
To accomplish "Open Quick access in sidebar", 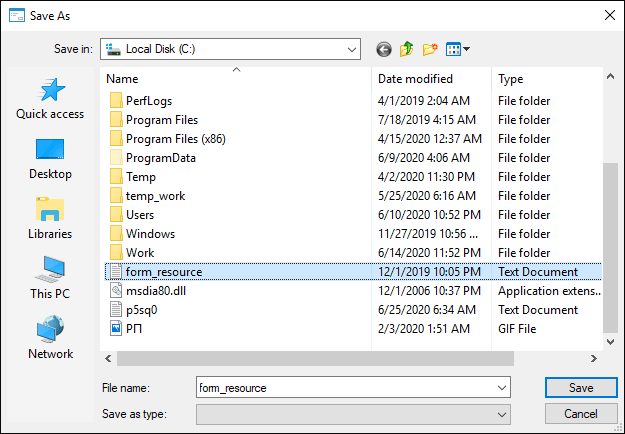I will pos(50,100).
